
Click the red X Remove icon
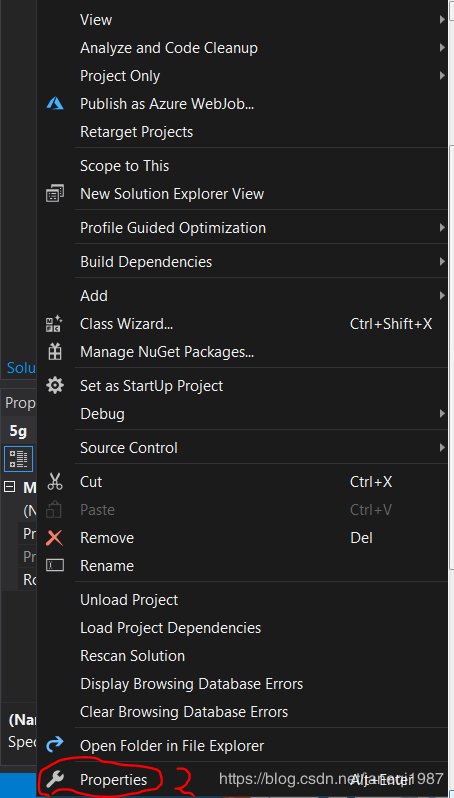[54, 537]
